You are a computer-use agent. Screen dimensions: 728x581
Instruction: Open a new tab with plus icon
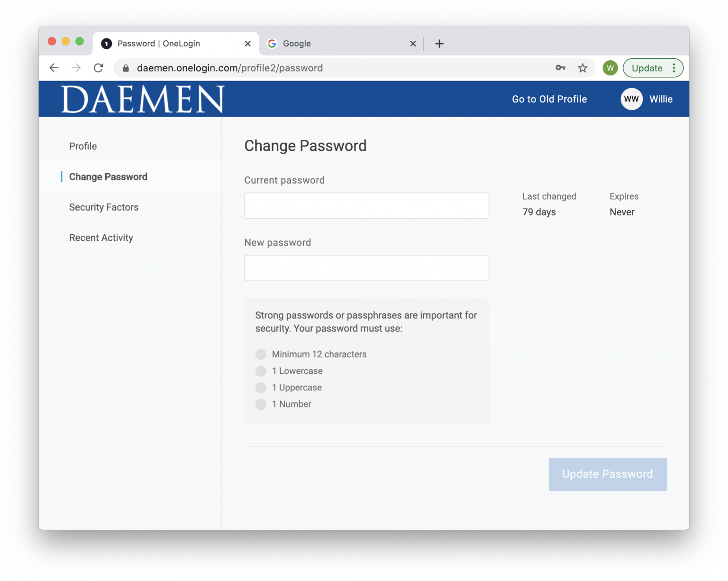tap(439, 44)
